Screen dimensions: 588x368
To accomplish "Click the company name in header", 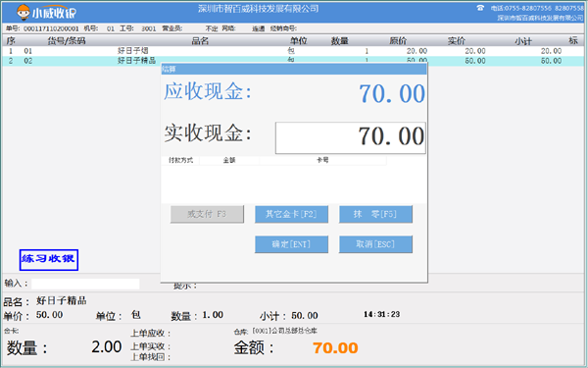I will tap(259, 9).
